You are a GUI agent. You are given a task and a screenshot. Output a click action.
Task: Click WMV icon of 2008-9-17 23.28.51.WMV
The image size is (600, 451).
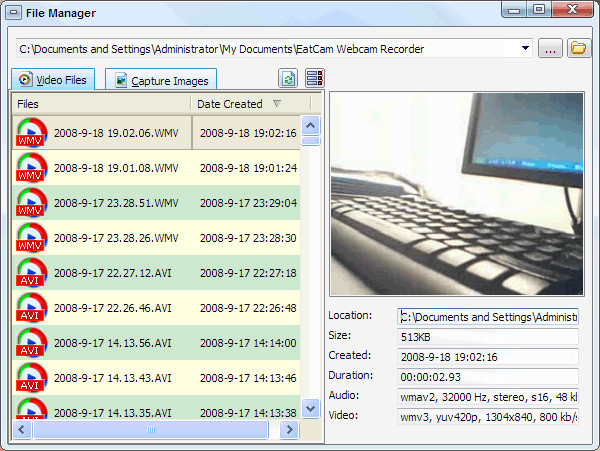[x=31, y=202]
